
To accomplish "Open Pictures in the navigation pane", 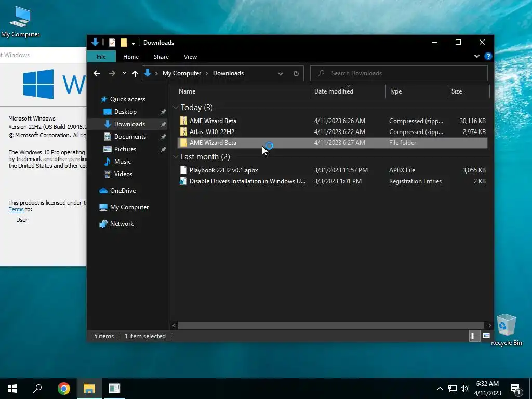I will pos(125,149).
